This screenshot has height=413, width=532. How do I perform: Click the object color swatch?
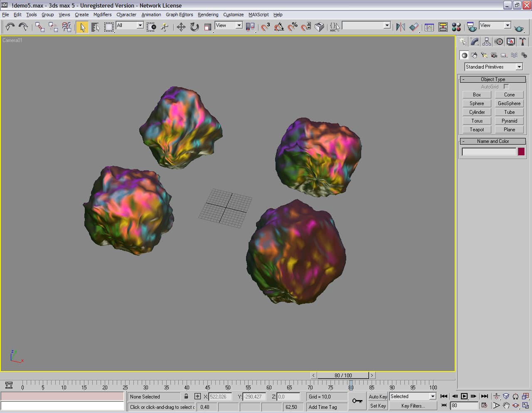(x=521, y=152)
